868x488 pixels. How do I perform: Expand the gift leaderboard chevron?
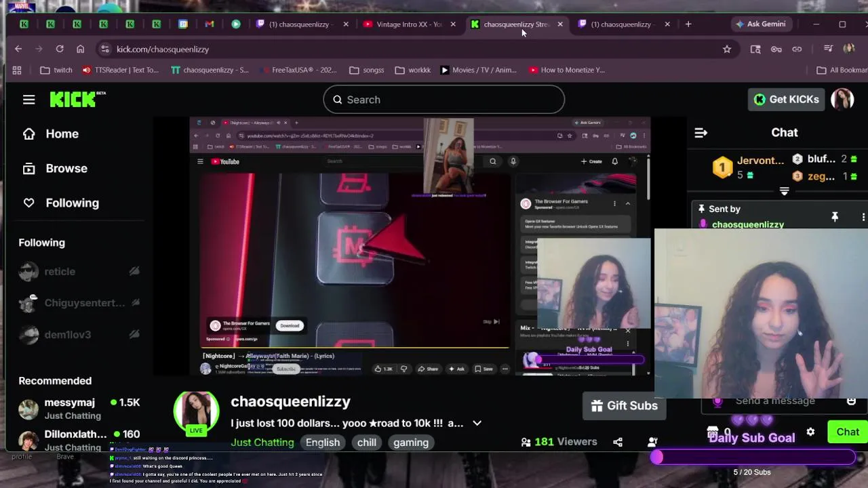pos(784,192)
